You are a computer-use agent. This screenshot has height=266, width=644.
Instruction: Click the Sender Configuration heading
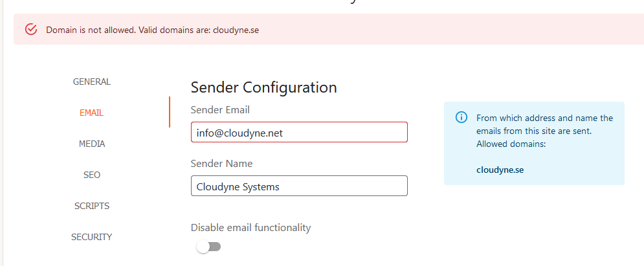point(263,87)
